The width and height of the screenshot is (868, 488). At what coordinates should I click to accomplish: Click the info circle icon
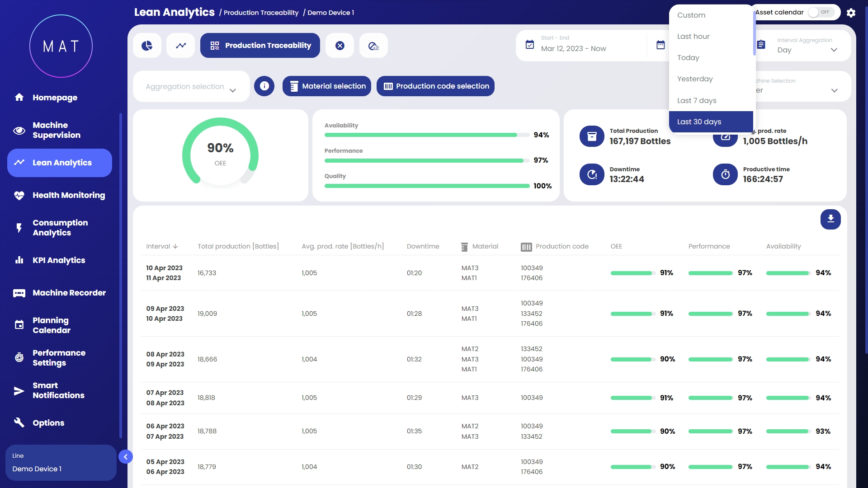pos(264,86)
